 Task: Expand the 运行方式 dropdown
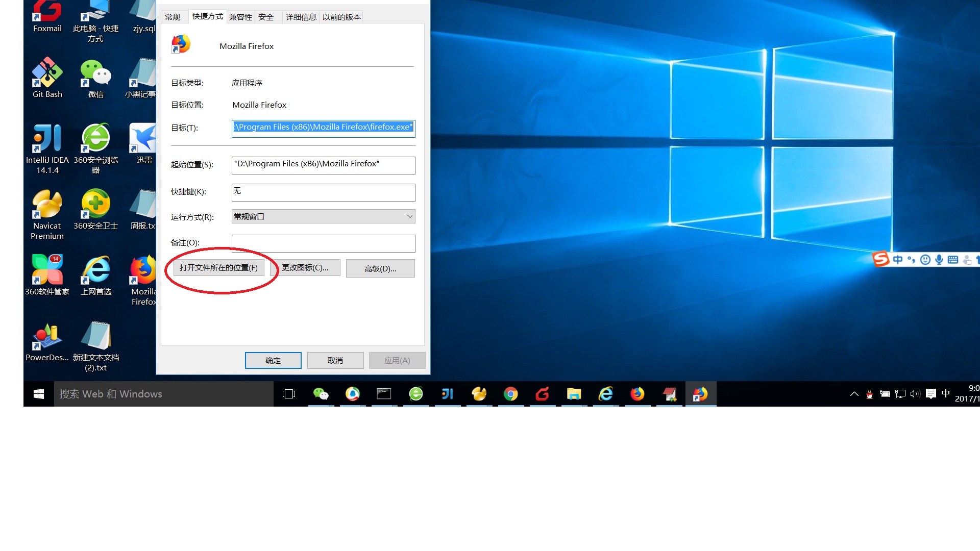click(324, 216)
